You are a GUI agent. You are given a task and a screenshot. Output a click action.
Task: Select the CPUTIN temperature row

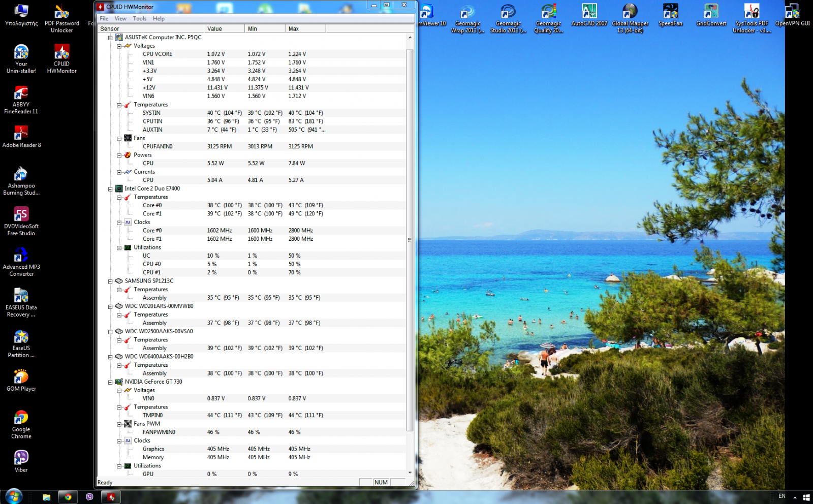[x=253, y=121]
